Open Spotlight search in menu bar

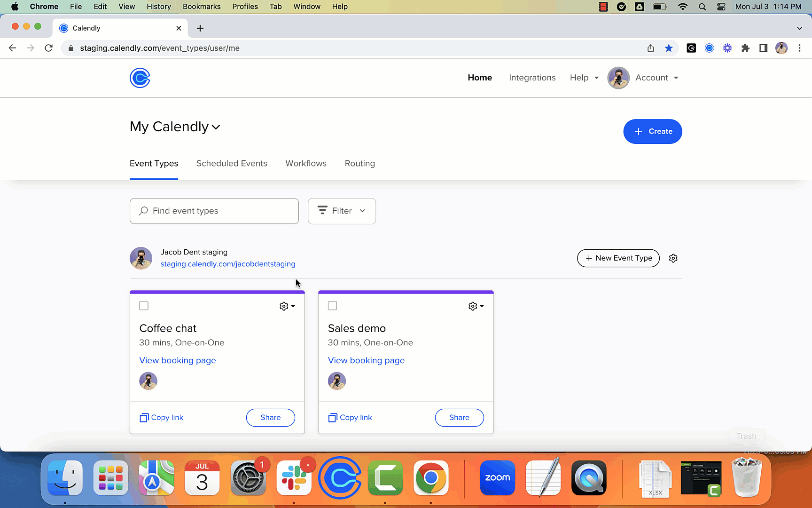(x=702, y=7)
